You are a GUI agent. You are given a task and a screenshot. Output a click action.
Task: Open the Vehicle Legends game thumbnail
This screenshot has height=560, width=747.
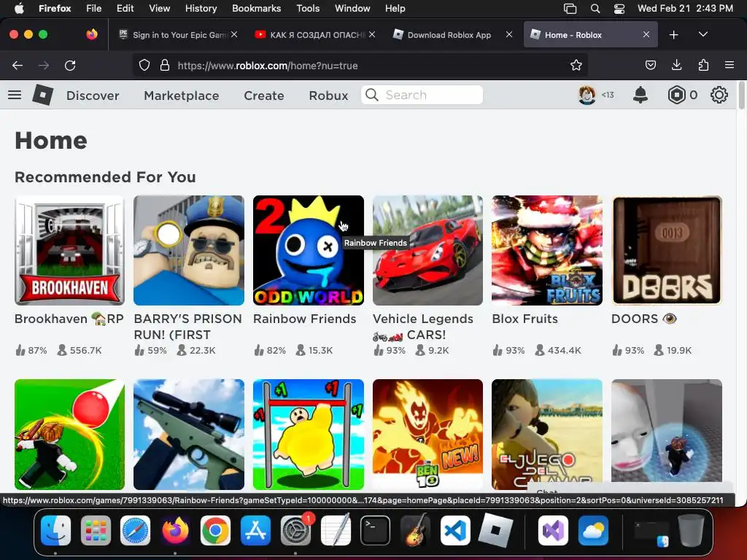pos(427,250)
